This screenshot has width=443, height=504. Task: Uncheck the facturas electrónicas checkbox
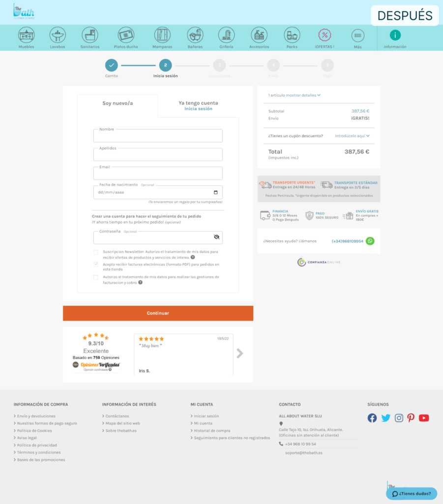pyautogui.click(x=96, y=264)
